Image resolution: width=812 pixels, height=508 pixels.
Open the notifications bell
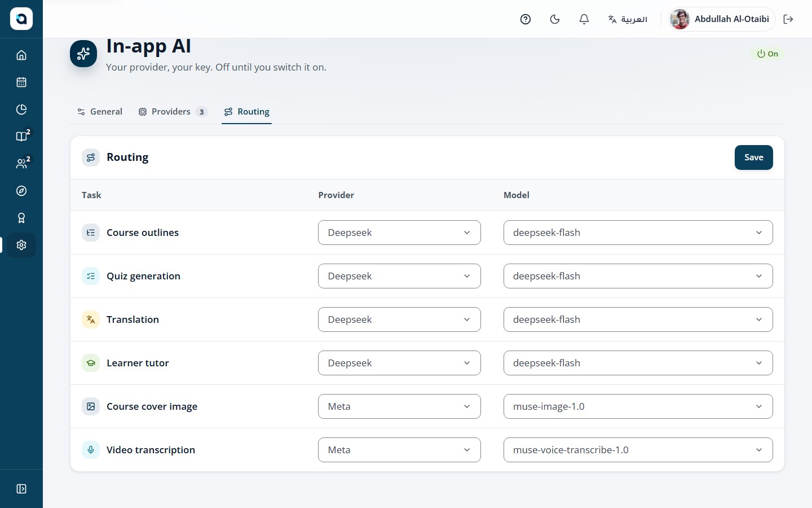[x=584, y=19]
